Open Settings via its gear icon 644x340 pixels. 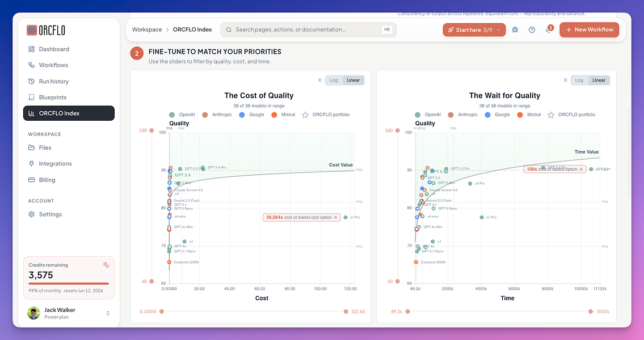click(x=31, y=214)
